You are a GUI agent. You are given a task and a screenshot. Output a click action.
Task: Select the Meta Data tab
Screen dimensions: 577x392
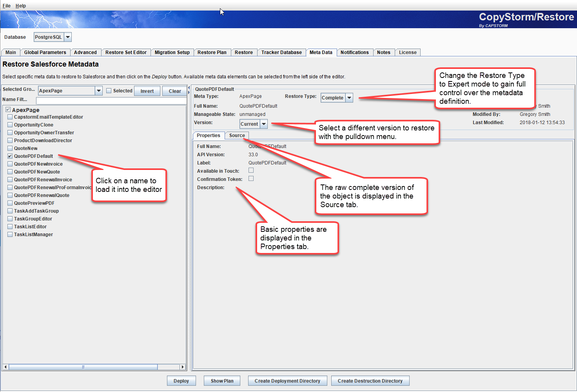pyautogui.click(x=321, y=52)
